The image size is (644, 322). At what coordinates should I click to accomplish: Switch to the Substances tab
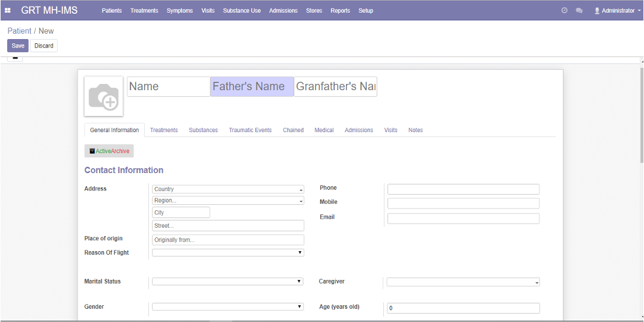click(203, 130)
